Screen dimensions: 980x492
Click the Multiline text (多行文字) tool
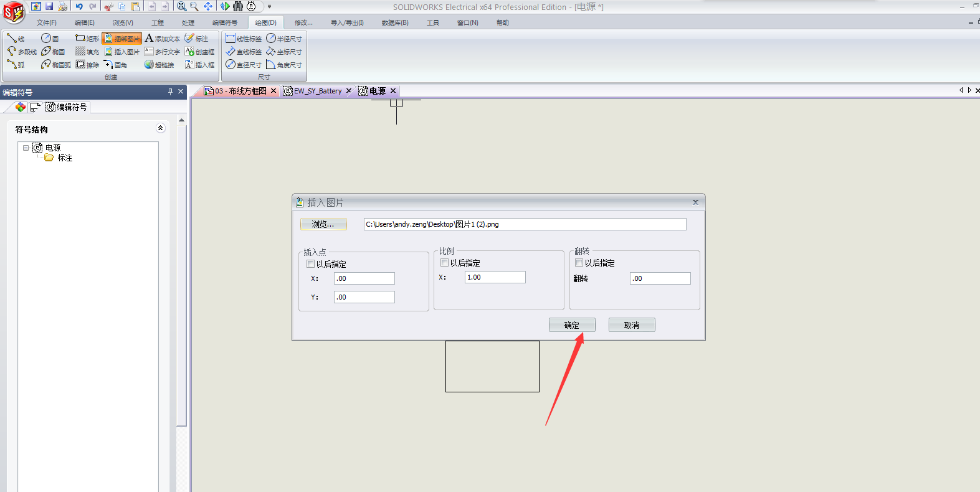click(163, 52)
